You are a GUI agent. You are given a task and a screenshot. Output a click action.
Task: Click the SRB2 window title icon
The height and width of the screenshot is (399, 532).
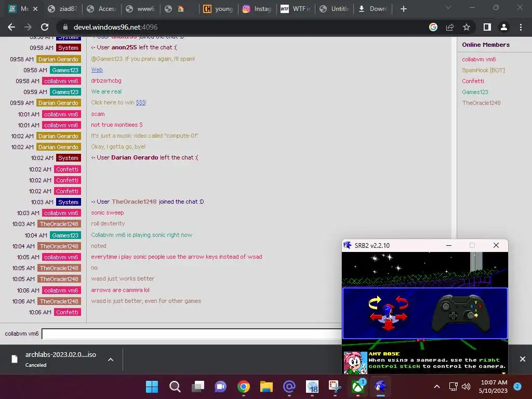click(347, 245)
